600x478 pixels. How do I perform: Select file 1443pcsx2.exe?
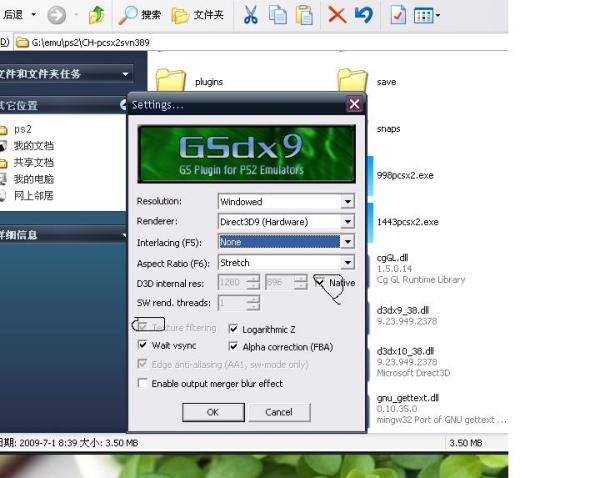point(408,222)
